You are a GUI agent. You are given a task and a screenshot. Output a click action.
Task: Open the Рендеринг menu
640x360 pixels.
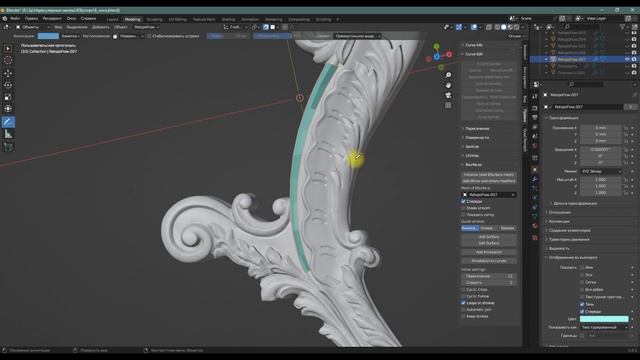pos(52,18)
